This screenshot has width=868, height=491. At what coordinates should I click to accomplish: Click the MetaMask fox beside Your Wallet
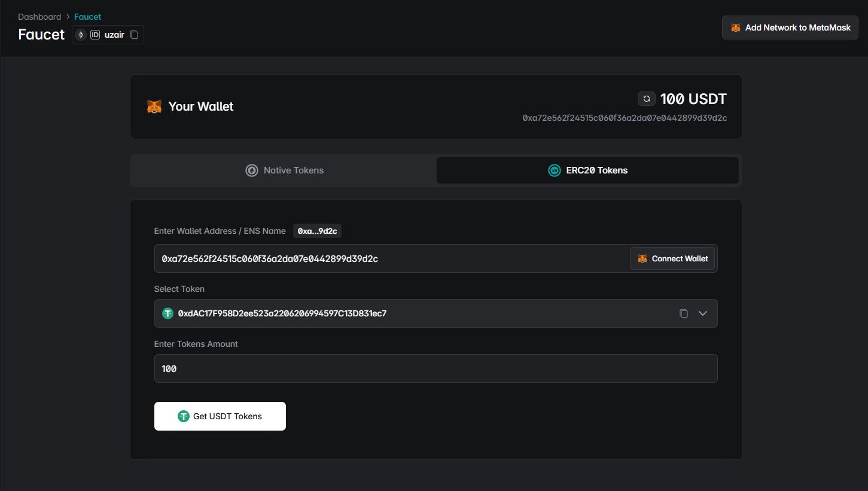[x=154, y=106]
